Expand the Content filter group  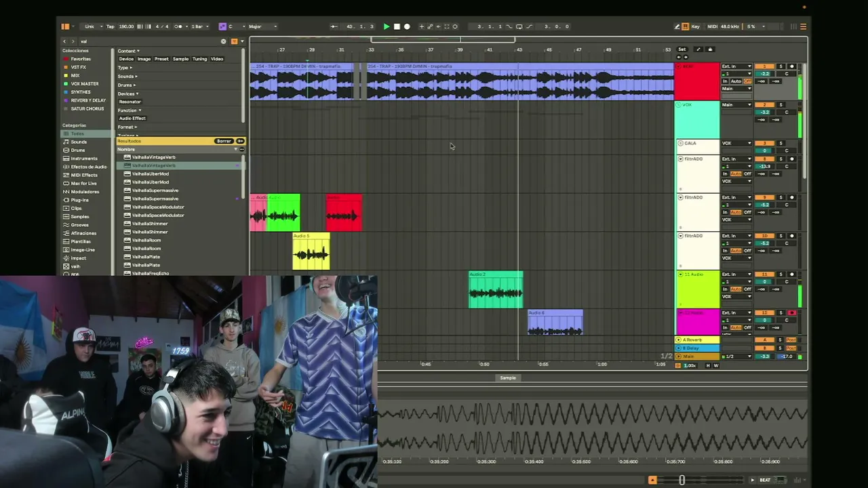(128, 51)
